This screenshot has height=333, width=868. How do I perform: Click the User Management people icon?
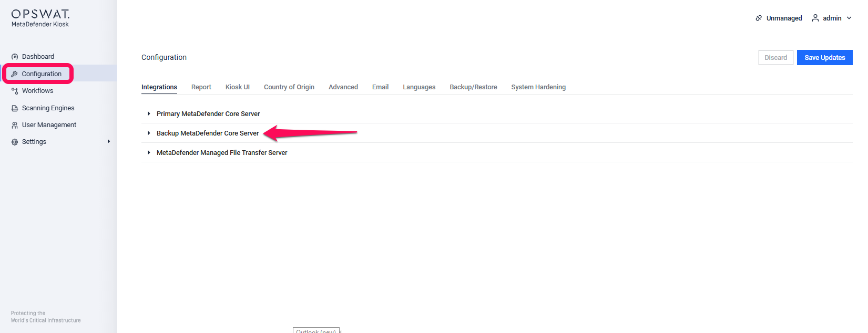click(15, 125)
